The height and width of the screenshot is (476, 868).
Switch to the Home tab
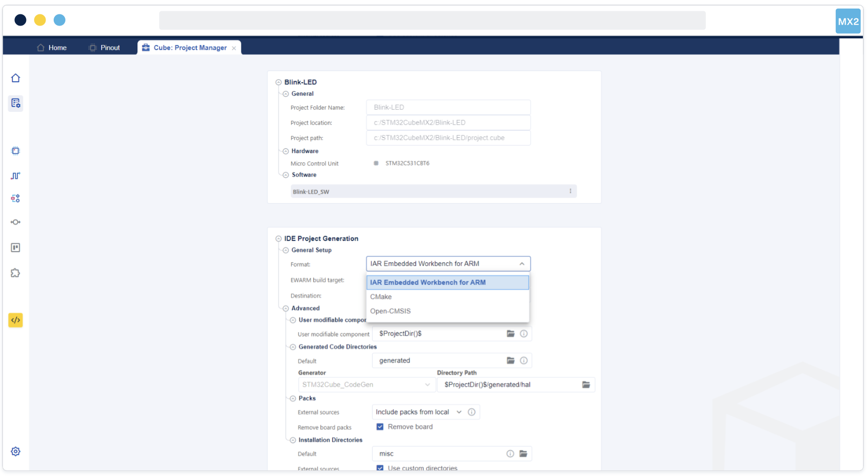(52, 47)
